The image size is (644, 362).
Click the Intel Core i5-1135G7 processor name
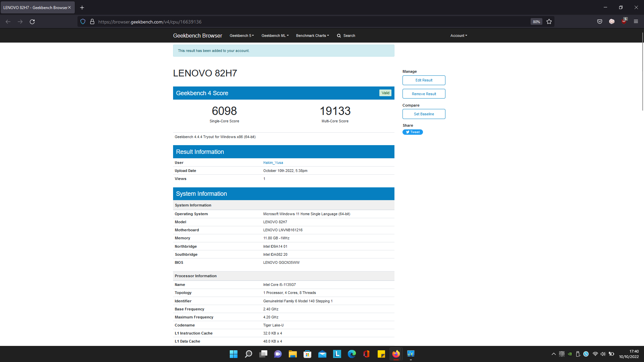279,285
